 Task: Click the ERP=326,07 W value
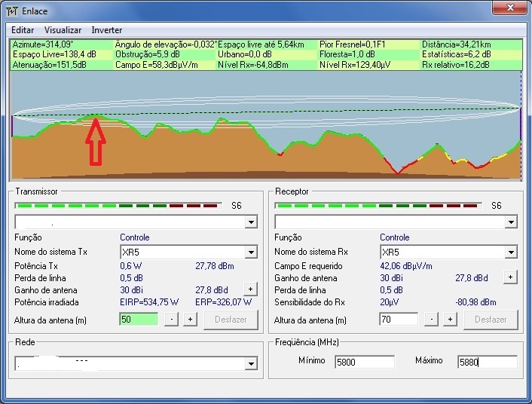click(x=224, y=302)
